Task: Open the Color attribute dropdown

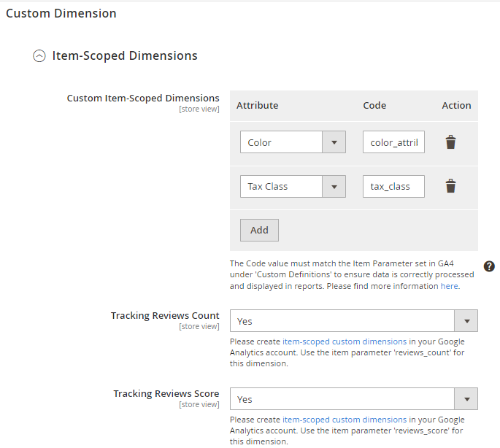Action: [x=293, y=142]
